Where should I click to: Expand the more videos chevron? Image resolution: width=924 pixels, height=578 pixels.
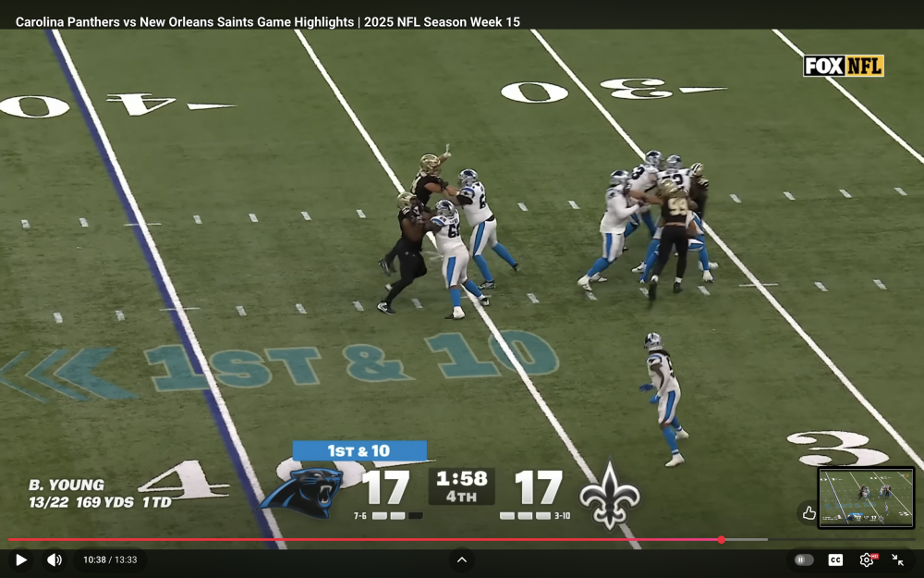pos(461,560)
